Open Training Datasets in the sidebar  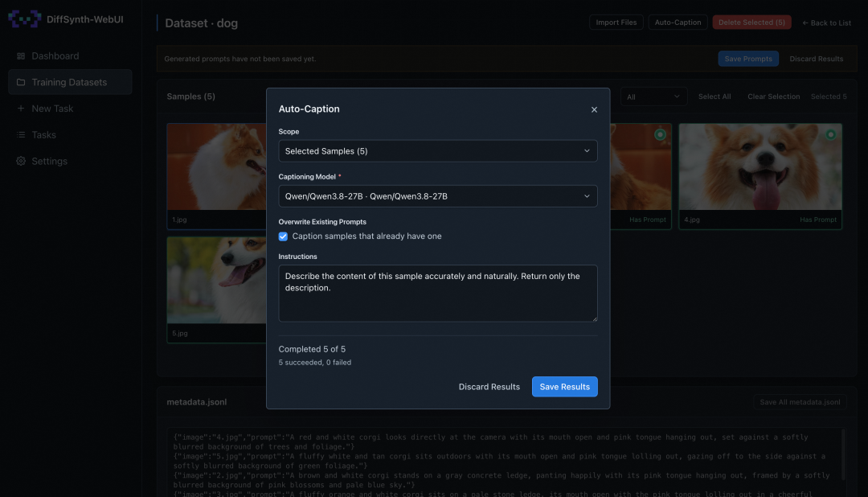[70, 82]
